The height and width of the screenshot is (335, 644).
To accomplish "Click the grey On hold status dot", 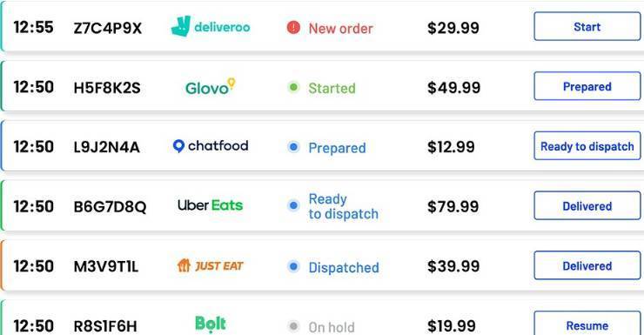I will click(x=293, y=326).
